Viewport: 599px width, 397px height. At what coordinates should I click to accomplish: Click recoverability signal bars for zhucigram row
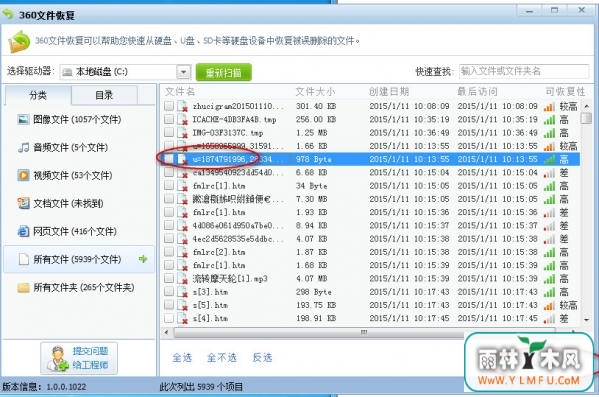pos(549,107)
